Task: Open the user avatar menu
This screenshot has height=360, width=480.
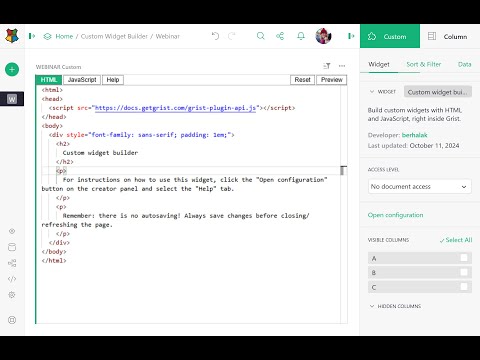Action: (x=323, y=36)
